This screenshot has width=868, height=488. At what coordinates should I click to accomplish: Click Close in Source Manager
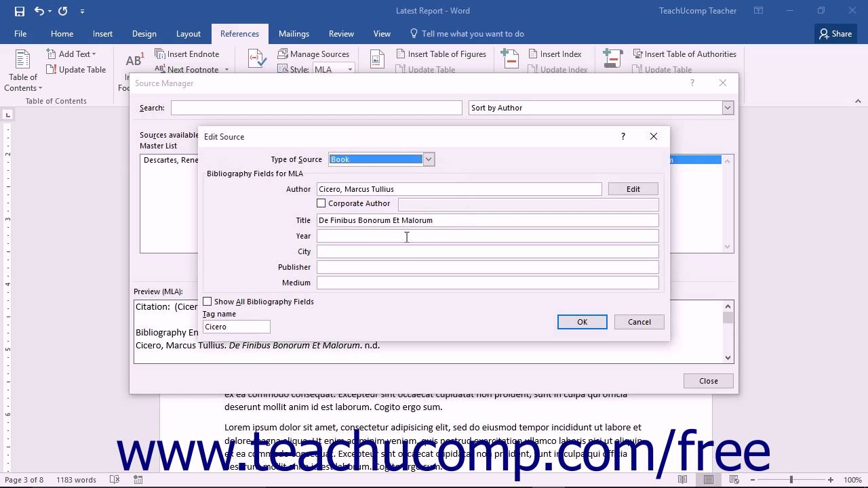point(709,381)
